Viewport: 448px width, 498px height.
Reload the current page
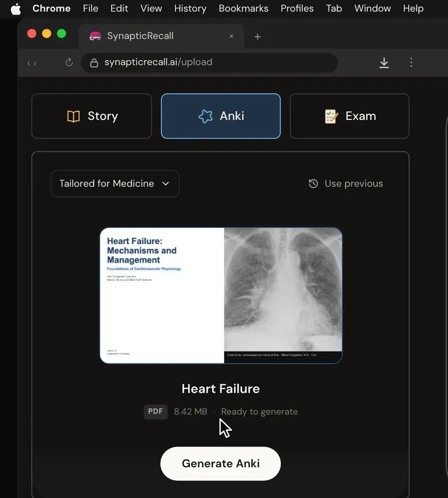click(69, 62)
